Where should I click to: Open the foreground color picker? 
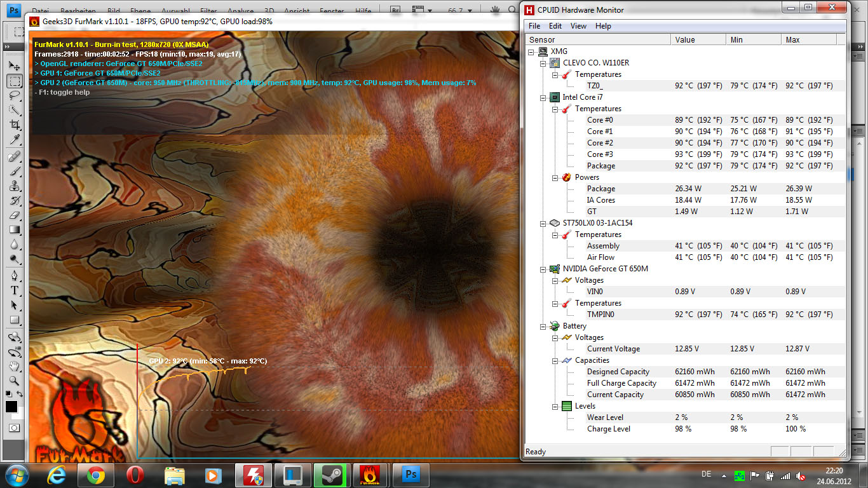click(11, 407)
